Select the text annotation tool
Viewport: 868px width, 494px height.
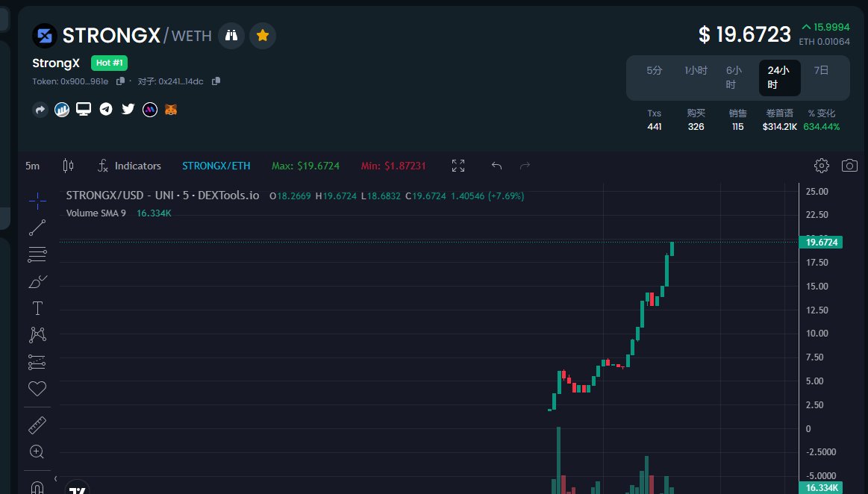point(37,308)
